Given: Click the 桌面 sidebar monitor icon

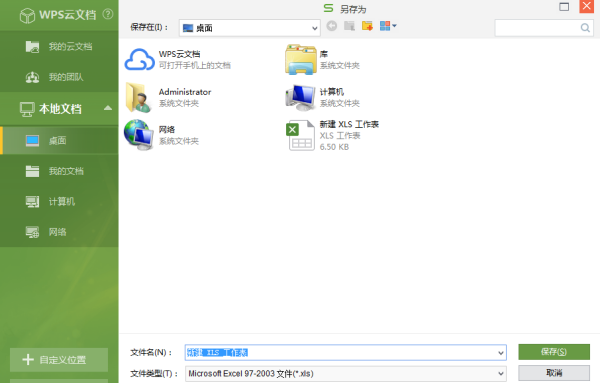Looking at the screenshot, I should [x=32, y=141].
